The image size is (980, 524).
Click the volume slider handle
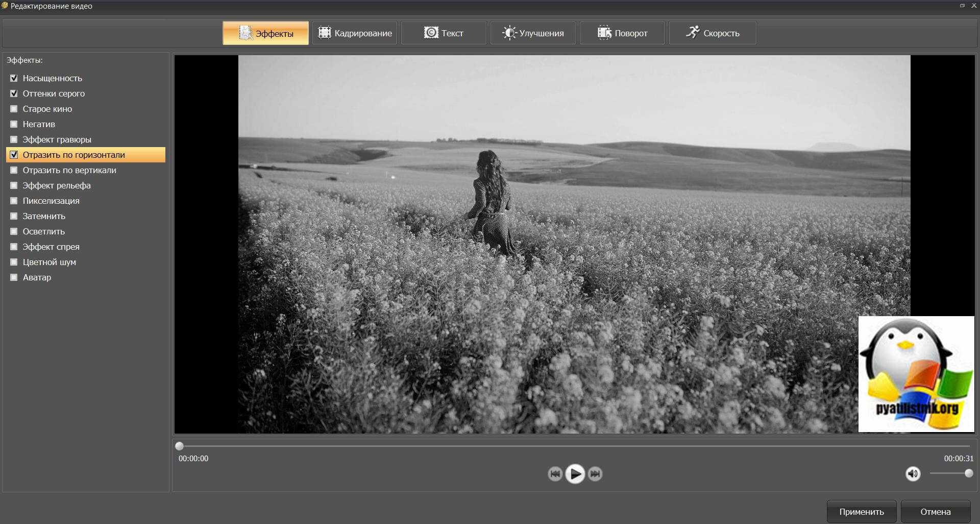968,473
